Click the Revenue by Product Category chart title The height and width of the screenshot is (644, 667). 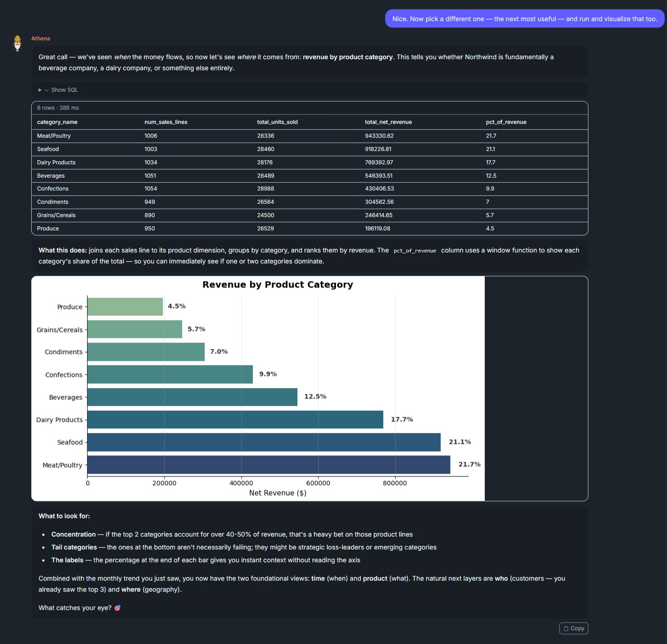(x=278, y=285)
